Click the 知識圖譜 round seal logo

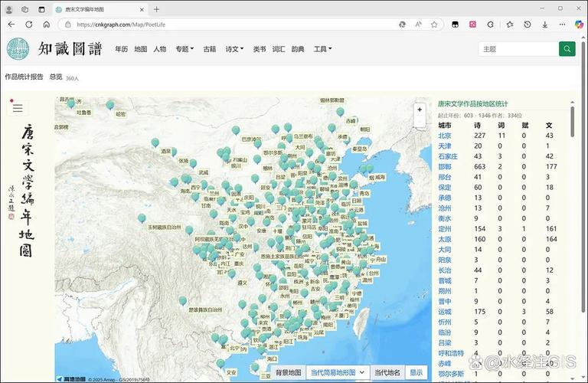point(18,49)
